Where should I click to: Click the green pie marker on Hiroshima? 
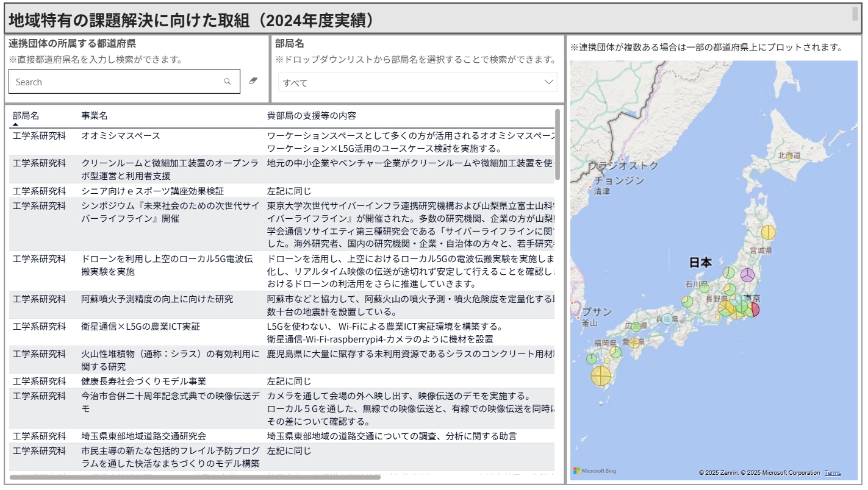tap(636, 327)
